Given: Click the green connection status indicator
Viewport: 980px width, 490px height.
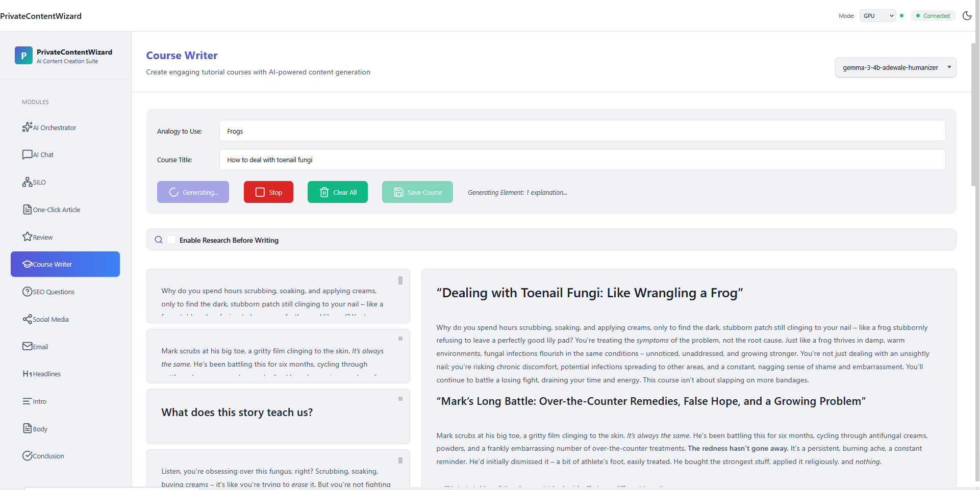Looking at the screenshot, I should click(902, 16).
